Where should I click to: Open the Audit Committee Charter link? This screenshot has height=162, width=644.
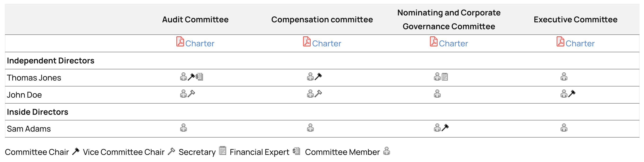pos(200,43)
